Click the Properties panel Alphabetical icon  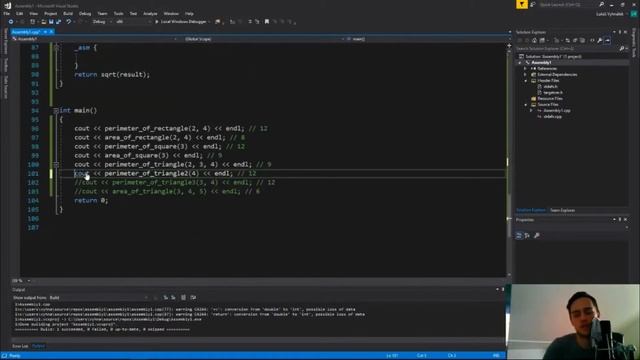point(527,236)
